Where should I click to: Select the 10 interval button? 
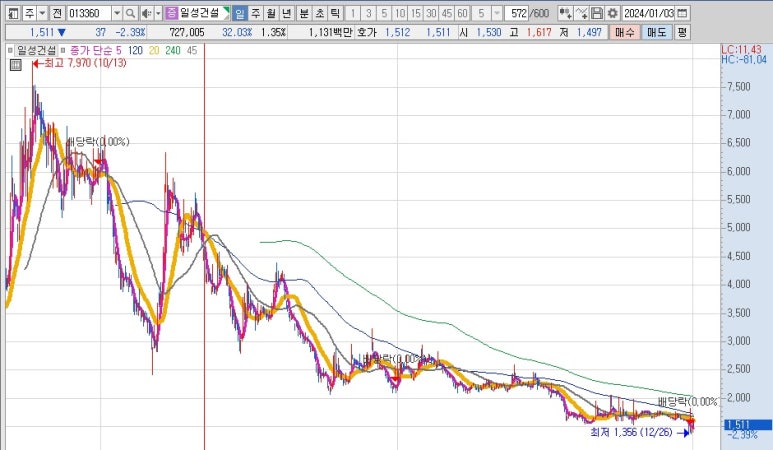[400, 13]
